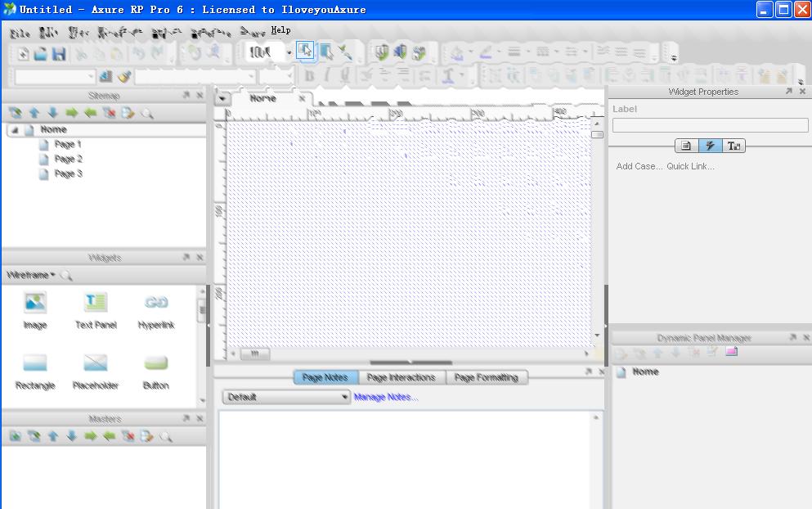Image resolution: width=812 pixels, height=509 pixels.
Task: Pick the Rectangle widget icon
Action: (x=35, y=363)
